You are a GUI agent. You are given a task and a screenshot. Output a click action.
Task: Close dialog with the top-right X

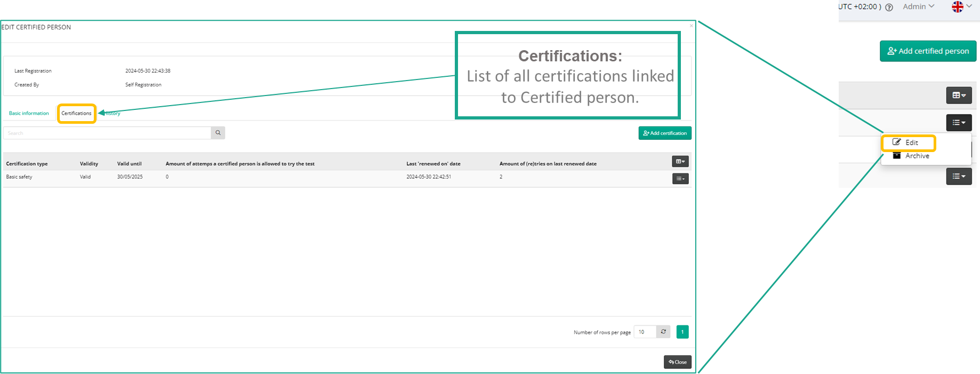click(x=692, y=26)
